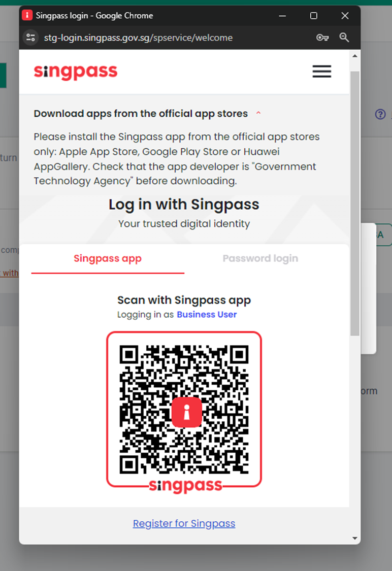
Task: Open the hamburger menu icon
Action: (x=322, y=72)
